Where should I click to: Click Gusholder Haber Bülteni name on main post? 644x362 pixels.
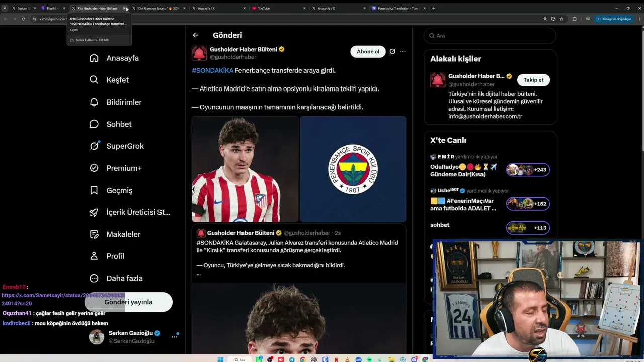[x=244, y=49]
